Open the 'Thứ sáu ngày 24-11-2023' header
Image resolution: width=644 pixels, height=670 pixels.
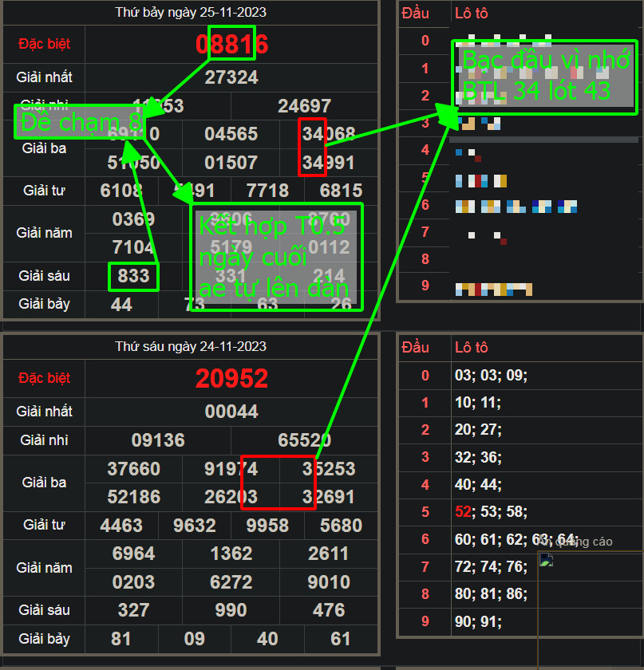(x=191, y=346)
